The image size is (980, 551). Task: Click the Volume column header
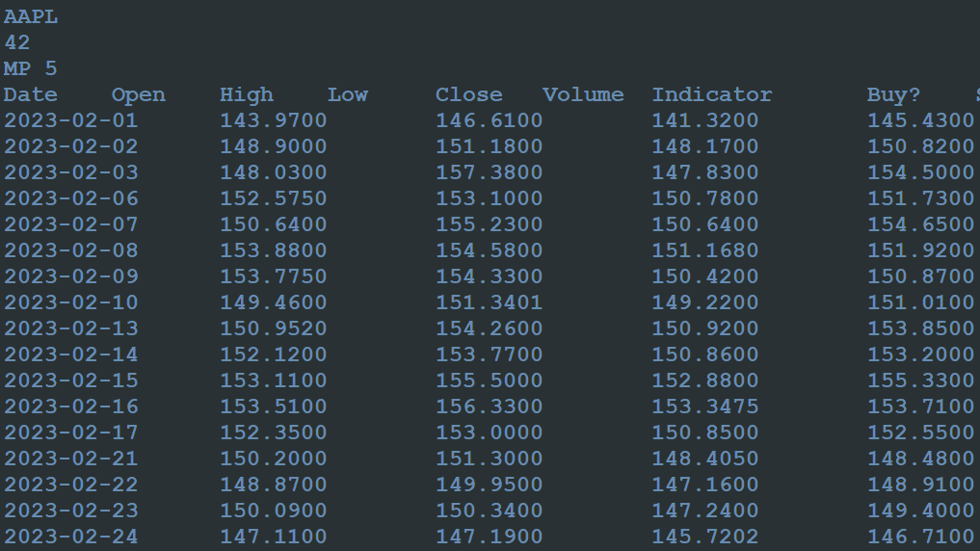point(583,95)
